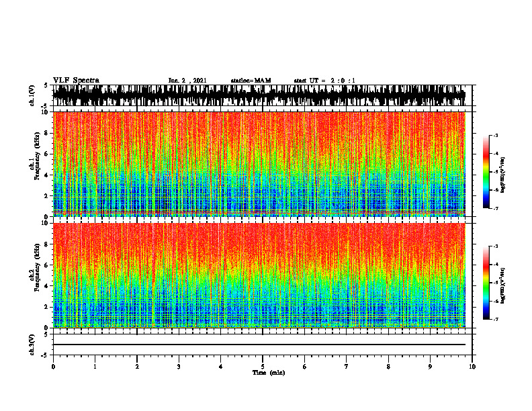The image size is (532, 411).
Task: Click the time axis tick label "7"
Action: point(347,367)
